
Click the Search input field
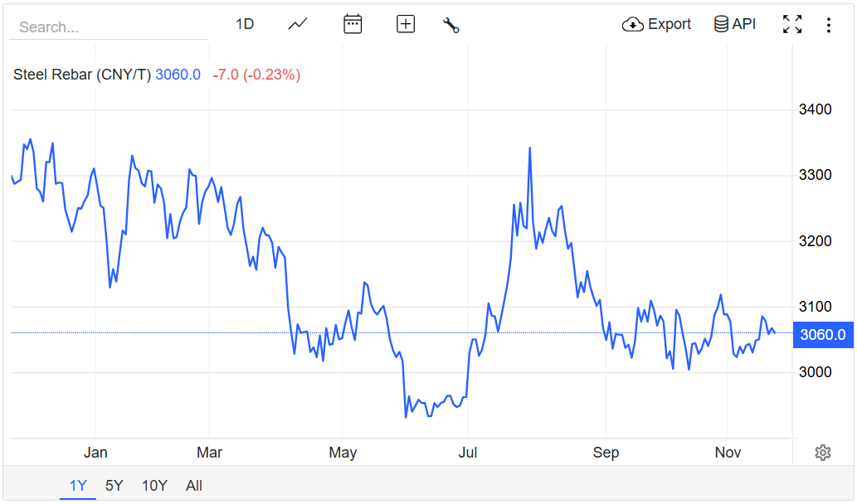click(x=108, y=27)
